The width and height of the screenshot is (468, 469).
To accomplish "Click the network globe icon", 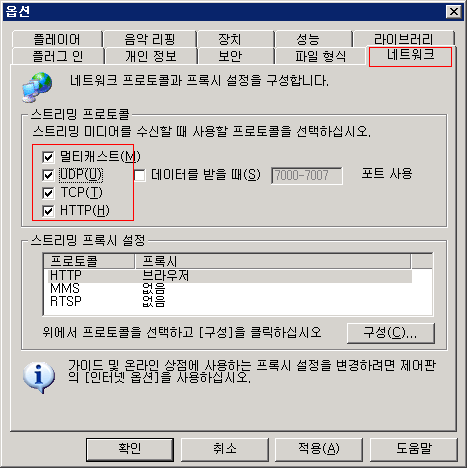I will (x=37, y=87).
